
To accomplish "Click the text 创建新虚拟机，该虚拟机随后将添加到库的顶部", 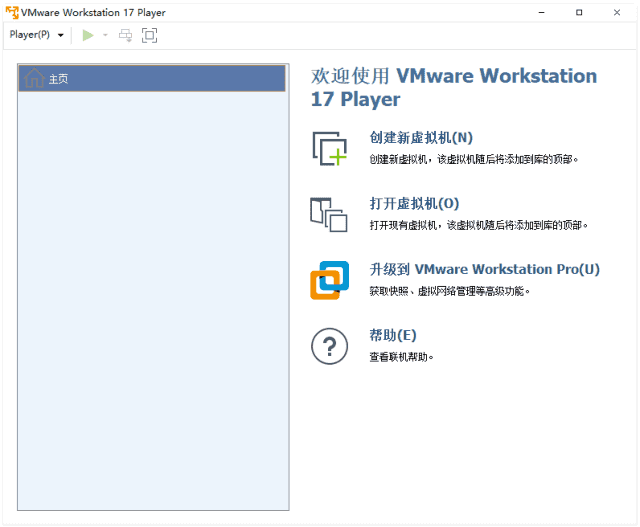I will (473, 159).
